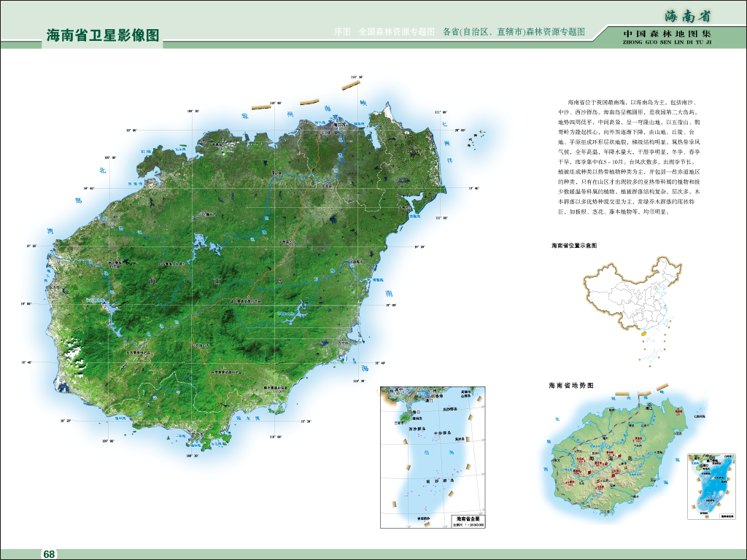The height and width of the screenshot is (560, 747).
Task: Click the calligraphic 海南省 heading
Action: (687, 16)
